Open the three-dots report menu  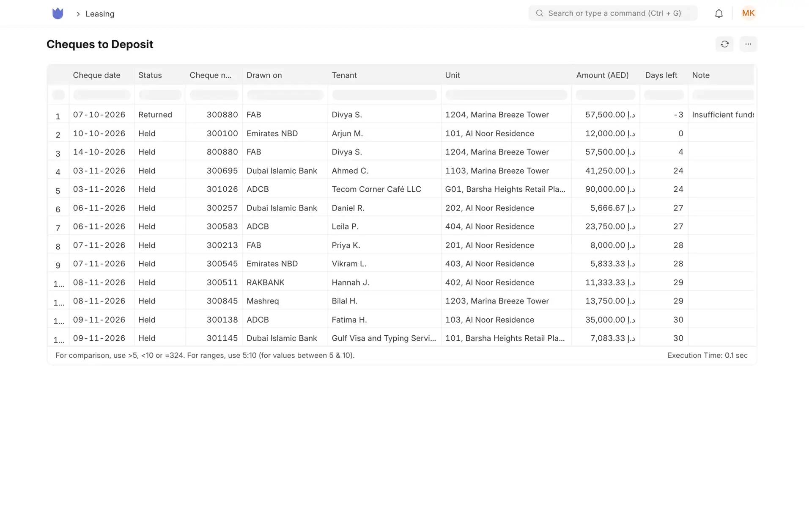[x=748, y=44]
